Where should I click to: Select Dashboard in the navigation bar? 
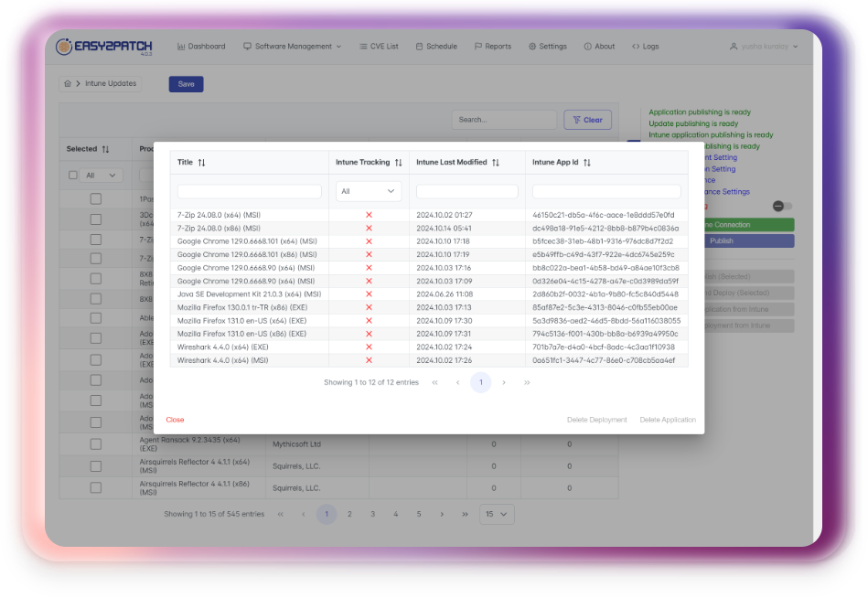point(201,46)
